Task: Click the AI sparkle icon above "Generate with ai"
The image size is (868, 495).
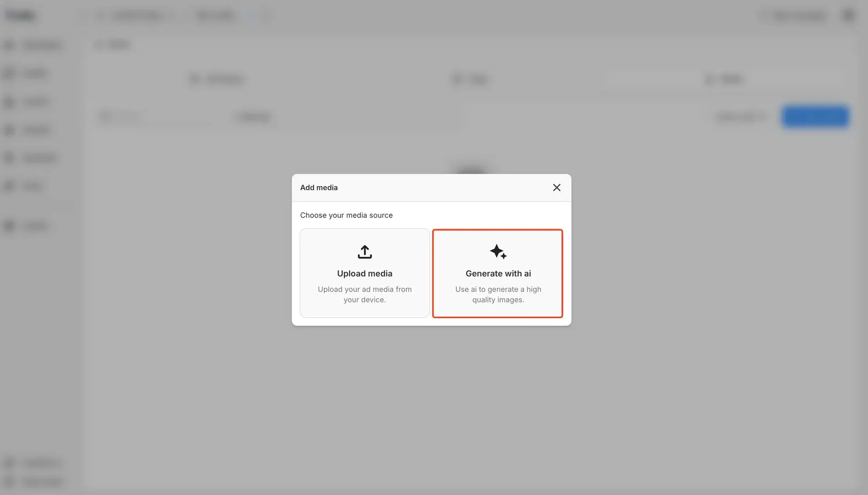Action: pyautogui.click(x=497, y=251)
